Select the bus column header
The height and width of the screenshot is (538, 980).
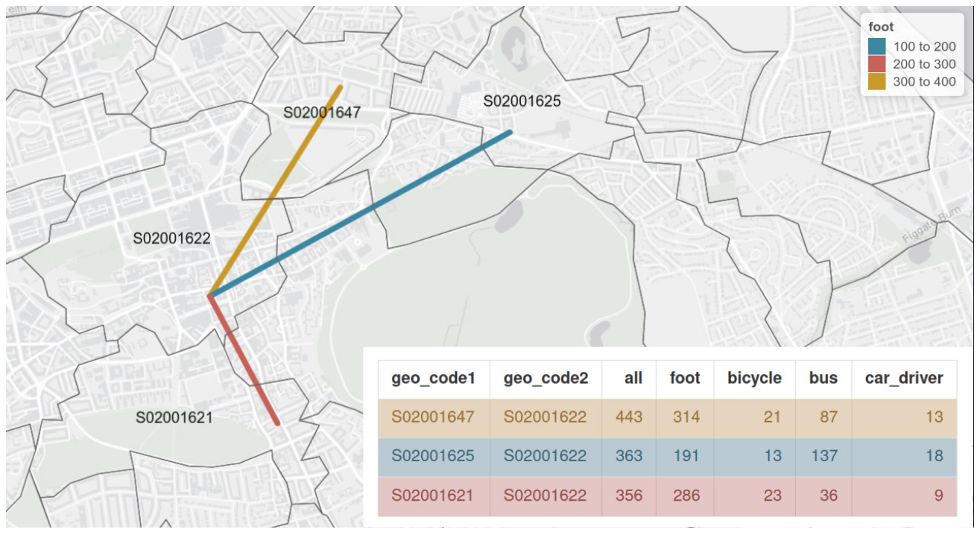pos(823,378)
